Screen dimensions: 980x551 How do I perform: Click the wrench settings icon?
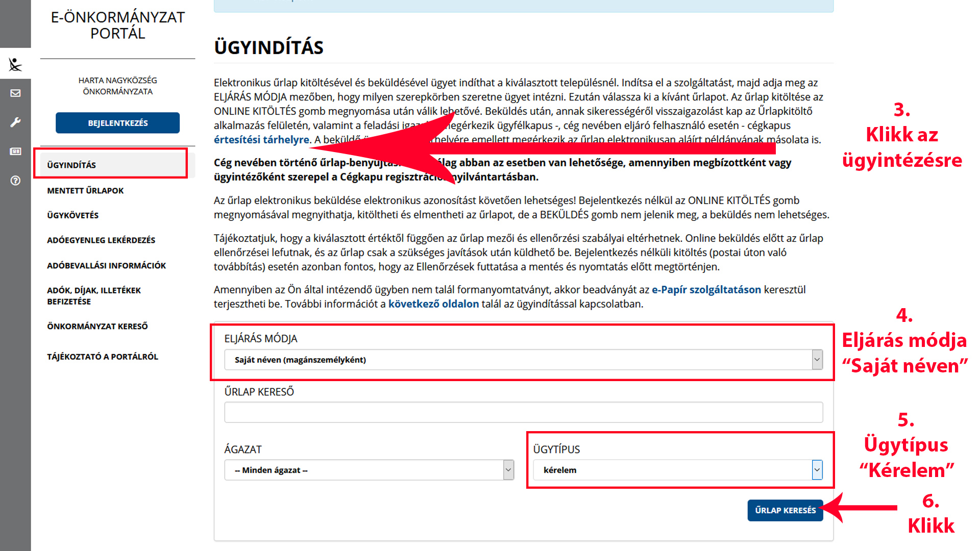(15, 122)
